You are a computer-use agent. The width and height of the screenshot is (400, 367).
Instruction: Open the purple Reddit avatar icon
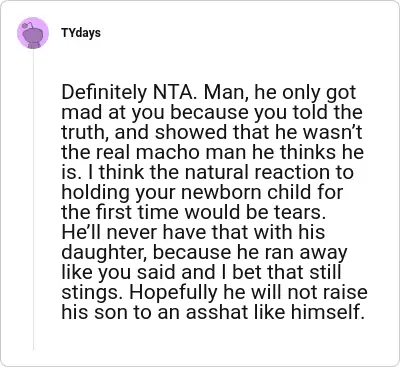(33, 33)
